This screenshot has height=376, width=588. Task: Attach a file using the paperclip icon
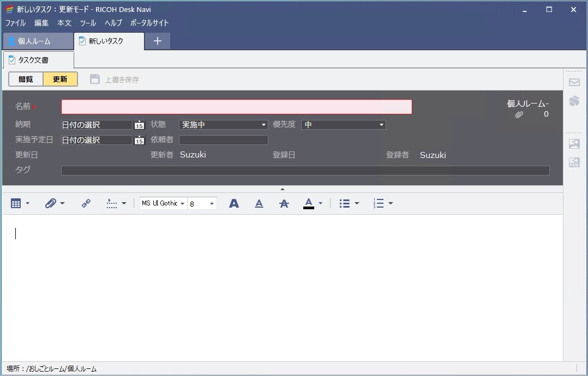[x=51, y=203]
